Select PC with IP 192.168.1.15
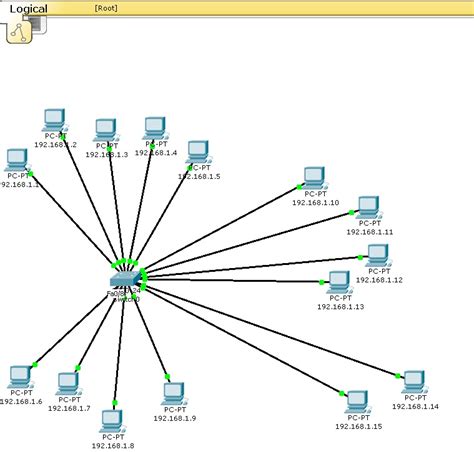Viewport: 474px width, 452px height. [x=358, y=402]
